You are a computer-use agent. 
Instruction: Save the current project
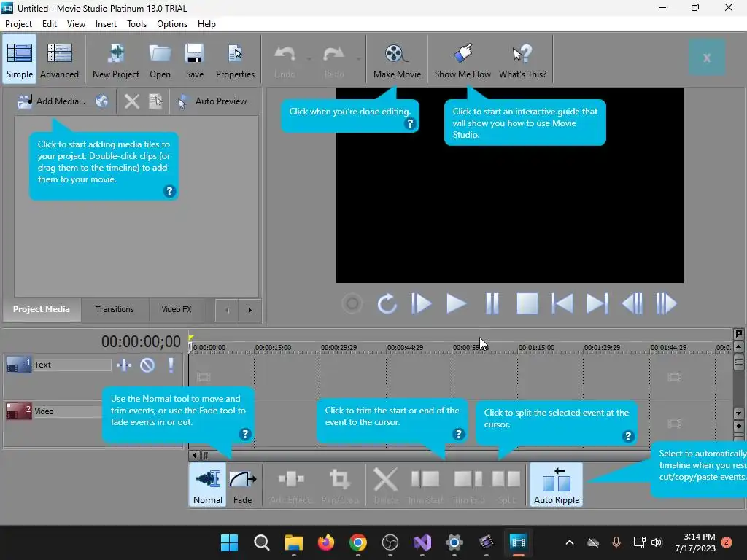pos(194,60)
